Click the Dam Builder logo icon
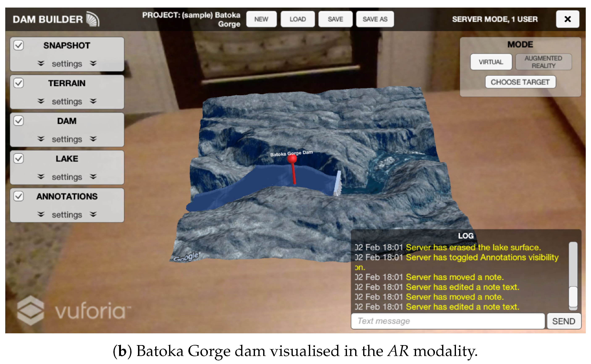591x364 pixels. [x=92, y=19]
